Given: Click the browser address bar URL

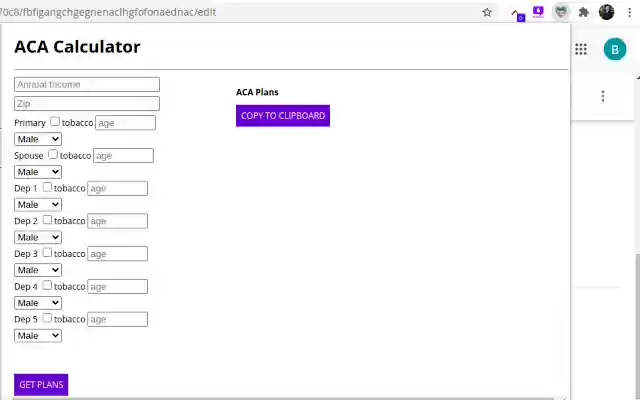Looking at the screenshot, I should point(108,12).
